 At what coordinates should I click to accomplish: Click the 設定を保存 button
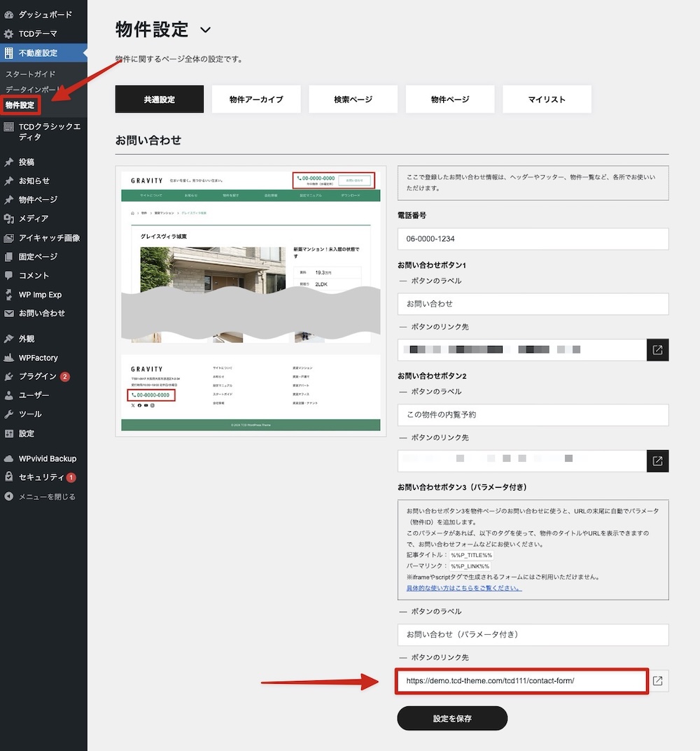point(452,718)
